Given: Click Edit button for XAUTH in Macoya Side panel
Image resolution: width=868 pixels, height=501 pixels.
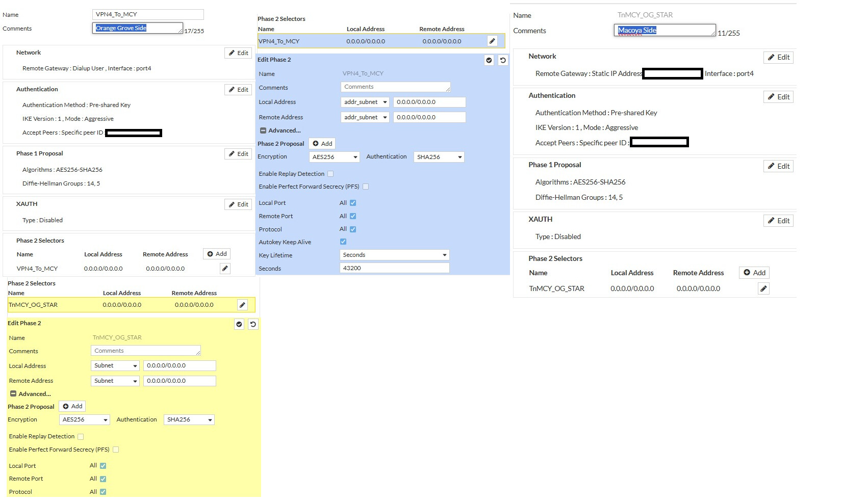Looking at the screenshot, I should 778,221.
